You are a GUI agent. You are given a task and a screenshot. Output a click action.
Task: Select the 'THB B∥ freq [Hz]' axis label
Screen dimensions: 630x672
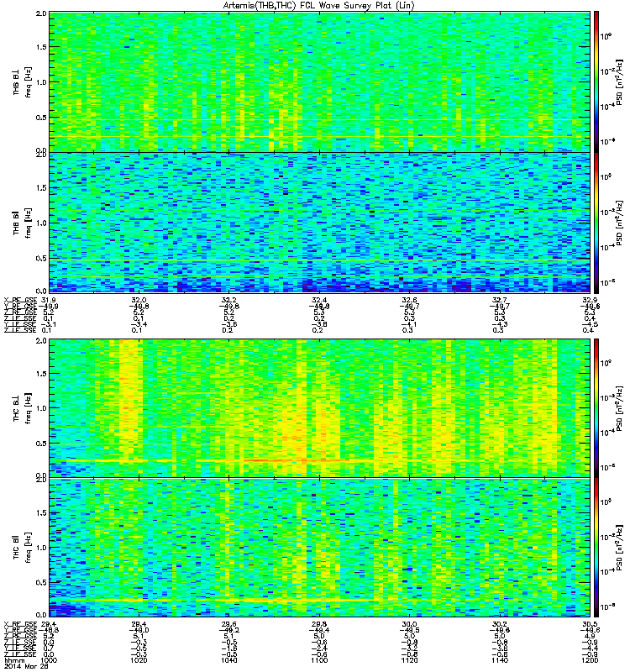(22, 223)
